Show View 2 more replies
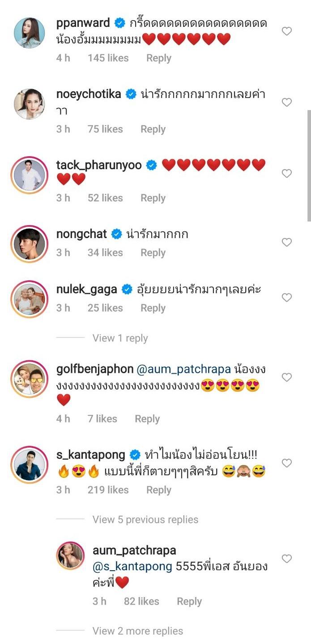The image size is (311, 644). (137, 631)
